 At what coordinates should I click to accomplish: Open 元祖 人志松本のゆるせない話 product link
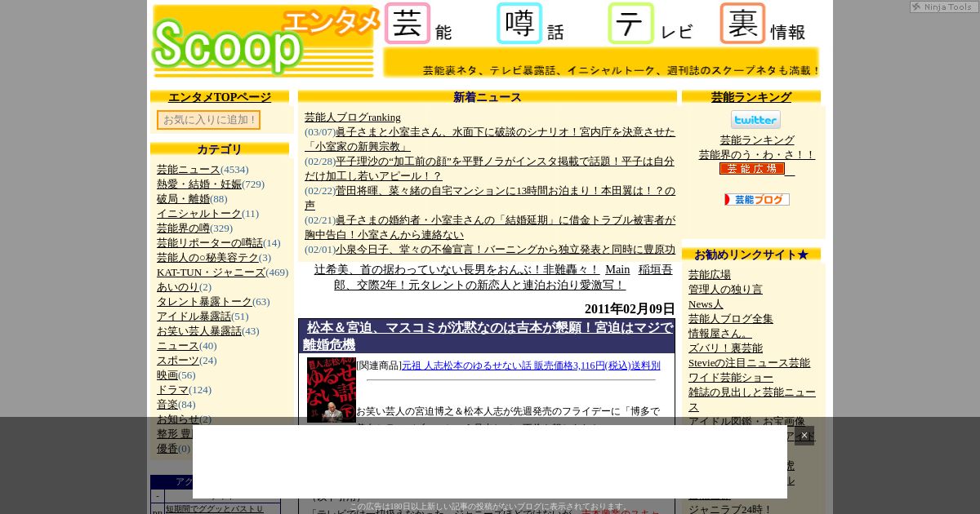pyautogui.click(x=531, y=366)
